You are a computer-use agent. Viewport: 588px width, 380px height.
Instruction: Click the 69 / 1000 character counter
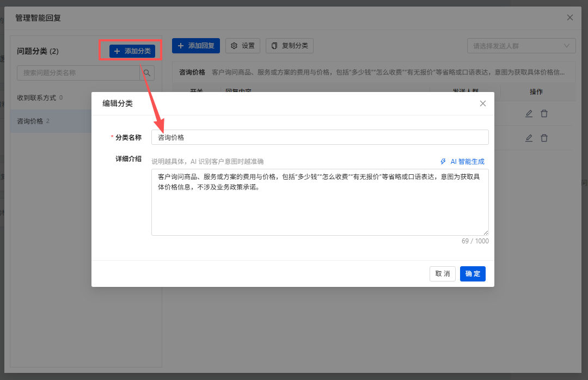475,241
